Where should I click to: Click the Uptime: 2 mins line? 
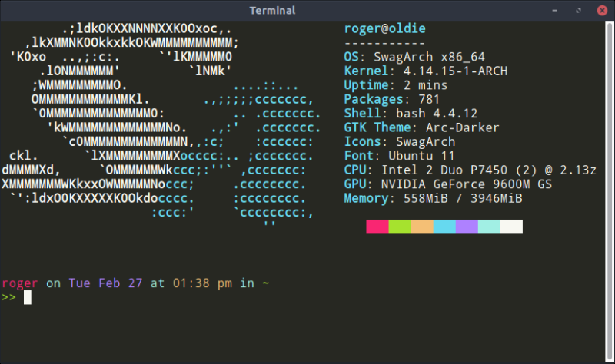(x=396, y=85)
